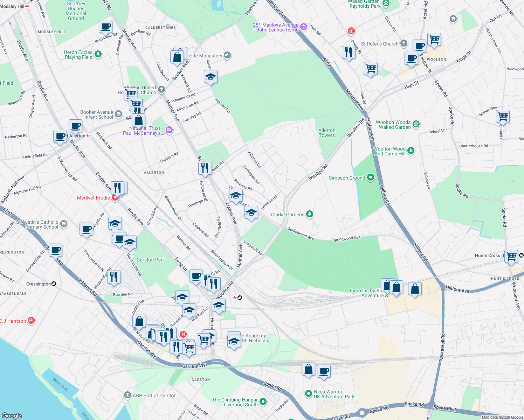Select the shopping cart marker at Hunts Cross
Screen dimensions: 524x420
pos(511,257)
